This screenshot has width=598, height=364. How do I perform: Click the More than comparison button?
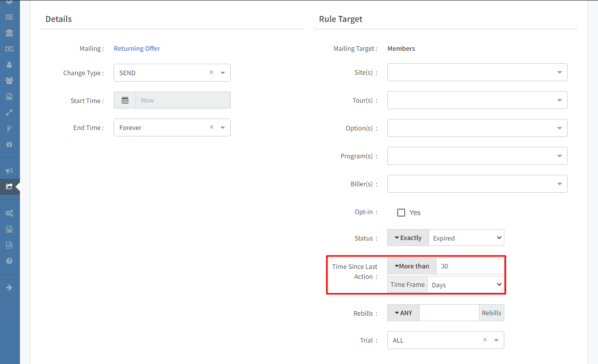(412, 266)
